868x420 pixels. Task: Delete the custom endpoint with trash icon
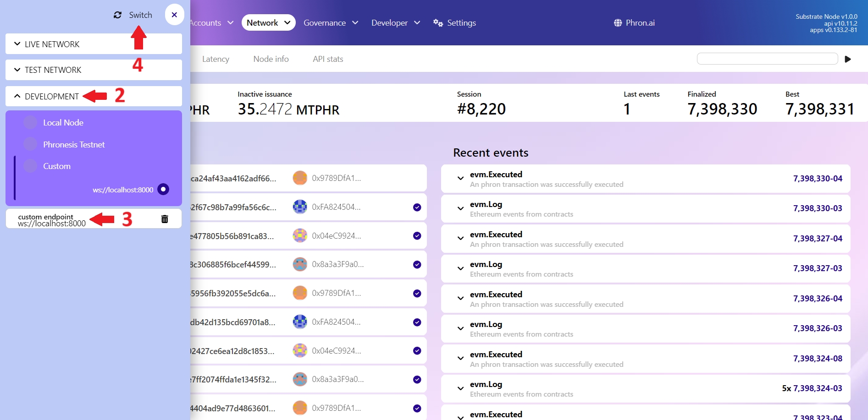[165, 219]
